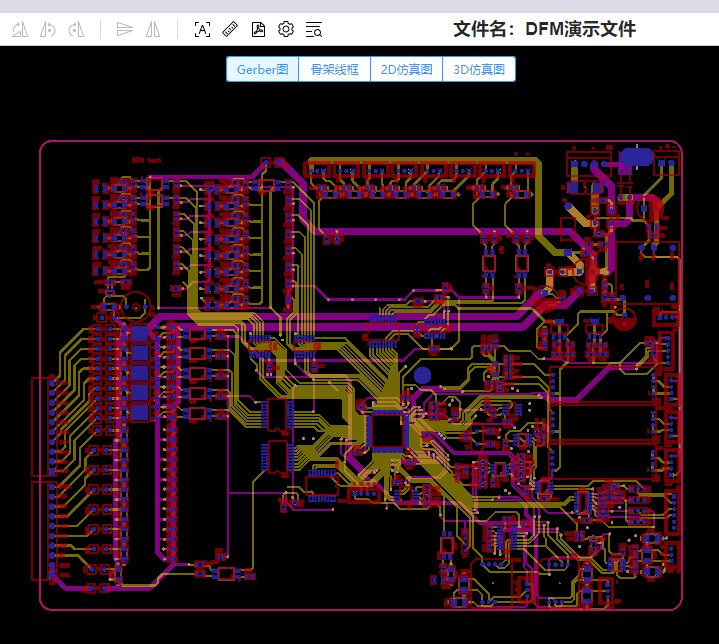Switch to the 骨架线框 view tab
Viewport: 719px width, 644px height.
pos(334,69)
